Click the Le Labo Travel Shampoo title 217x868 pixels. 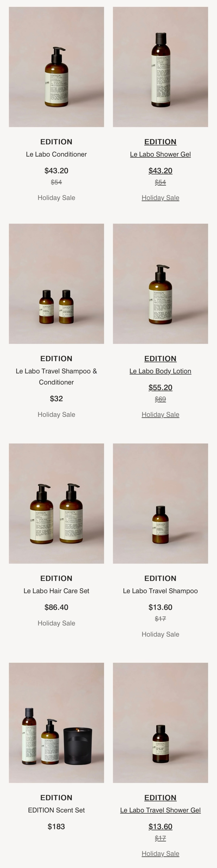pyautogui.click(x=160, y=591)
